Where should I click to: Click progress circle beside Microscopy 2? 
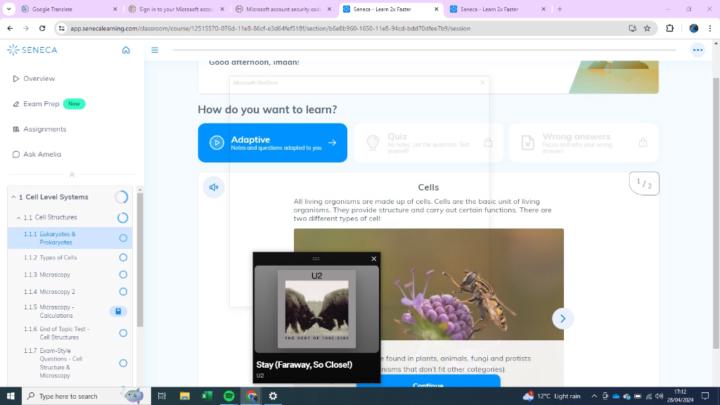point(123,292)
